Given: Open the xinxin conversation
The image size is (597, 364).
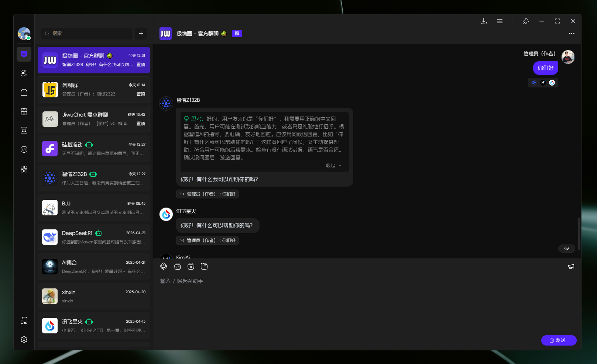Looking at the screenshot, I should [x=94, y=296].
